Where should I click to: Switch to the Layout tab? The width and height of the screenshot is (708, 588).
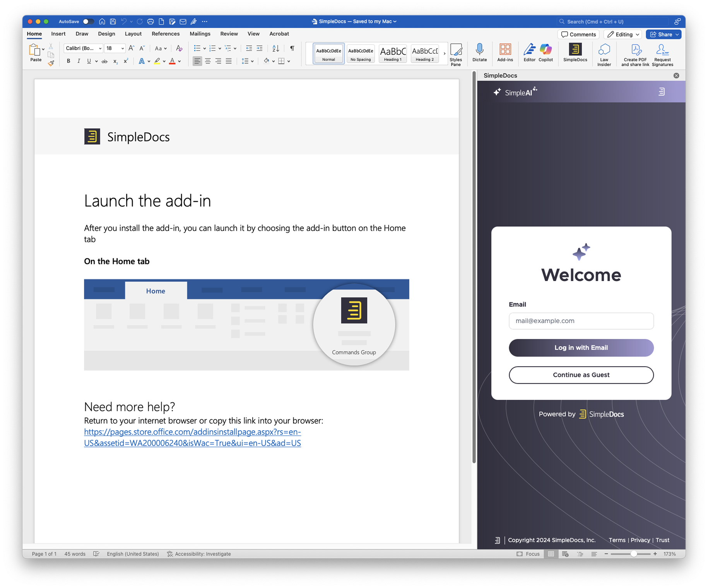tap(133, 34)
